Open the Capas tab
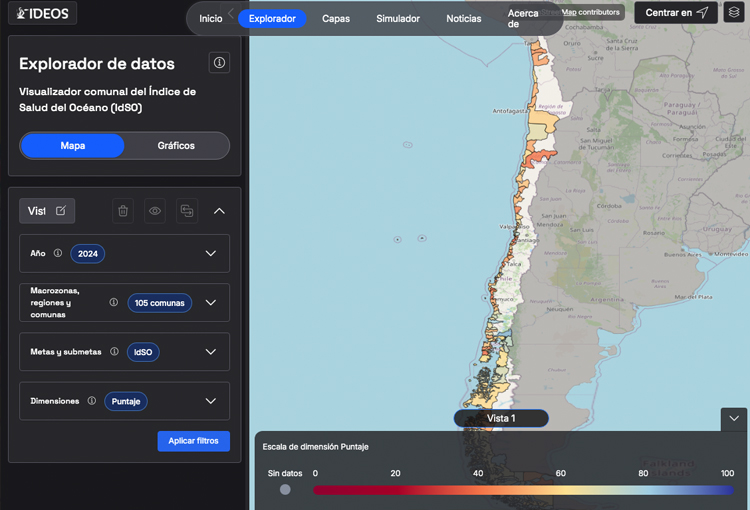 (336, 19)
